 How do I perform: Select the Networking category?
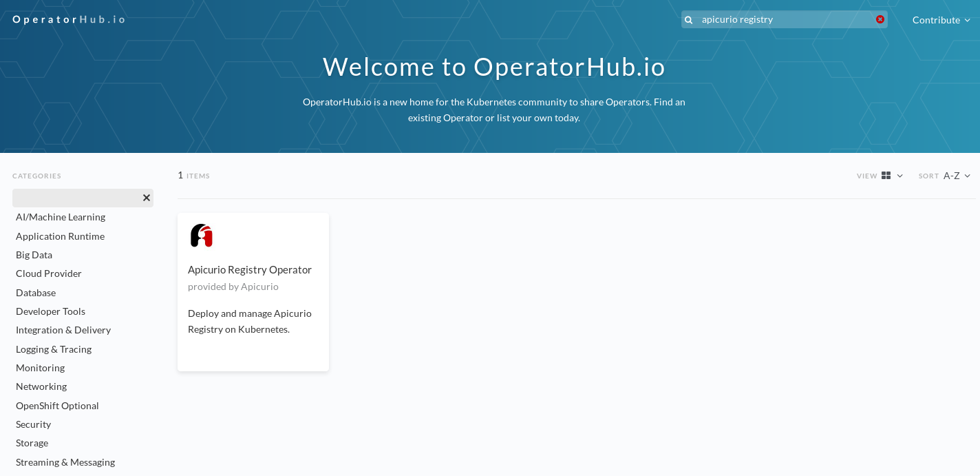tap(41, 386)
